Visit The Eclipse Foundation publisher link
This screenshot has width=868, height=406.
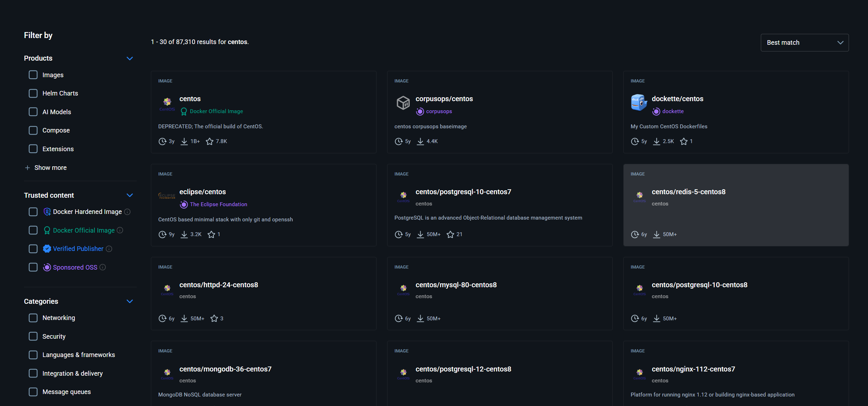[219, 204]
